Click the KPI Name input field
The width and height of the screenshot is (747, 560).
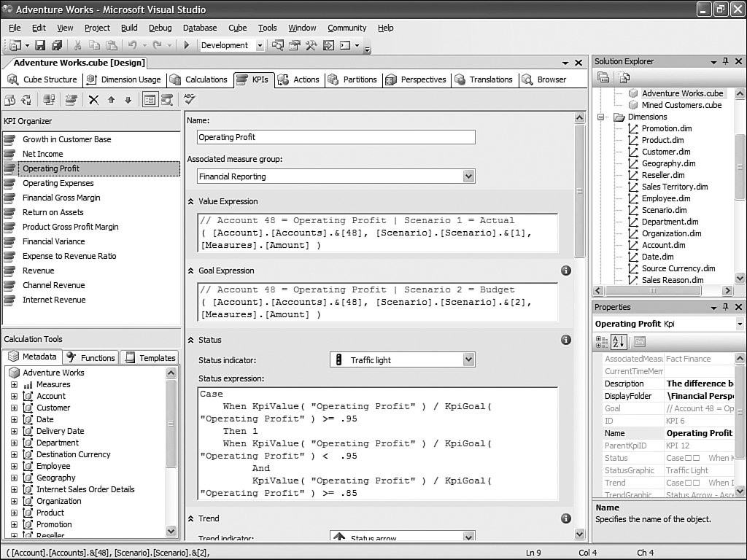pyautogui.click(x=336, y=137)
